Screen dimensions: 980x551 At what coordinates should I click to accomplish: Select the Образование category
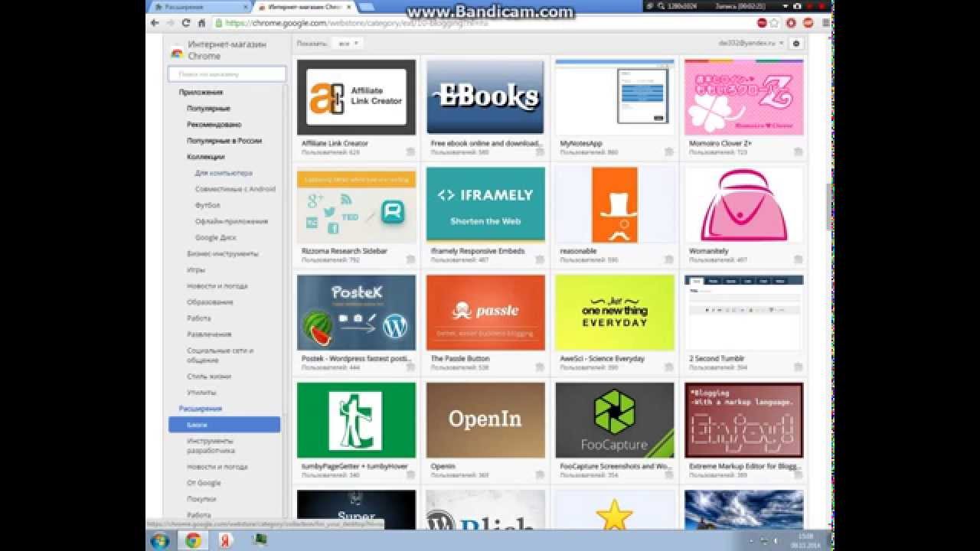pos(210,302)
